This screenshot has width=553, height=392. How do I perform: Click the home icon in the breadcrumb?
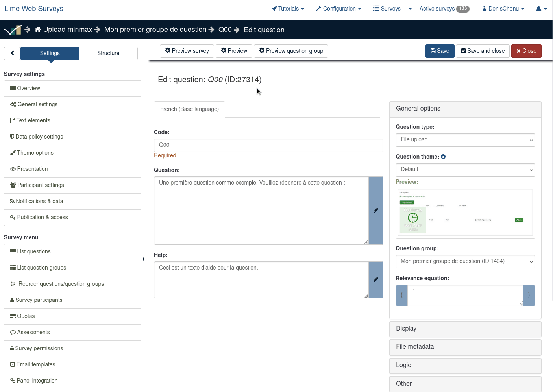pos(38,30)
